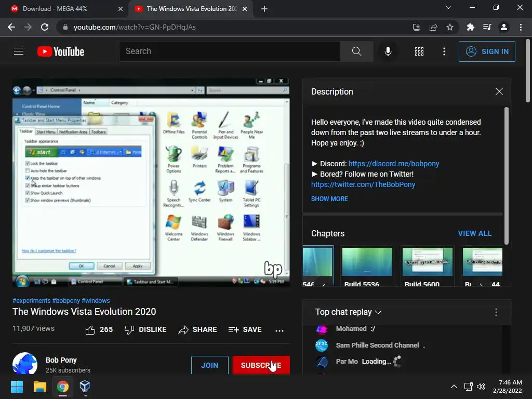Open network status in system tray
The height and width of the screenshot is (399, 532).
(x=468, y=387)
